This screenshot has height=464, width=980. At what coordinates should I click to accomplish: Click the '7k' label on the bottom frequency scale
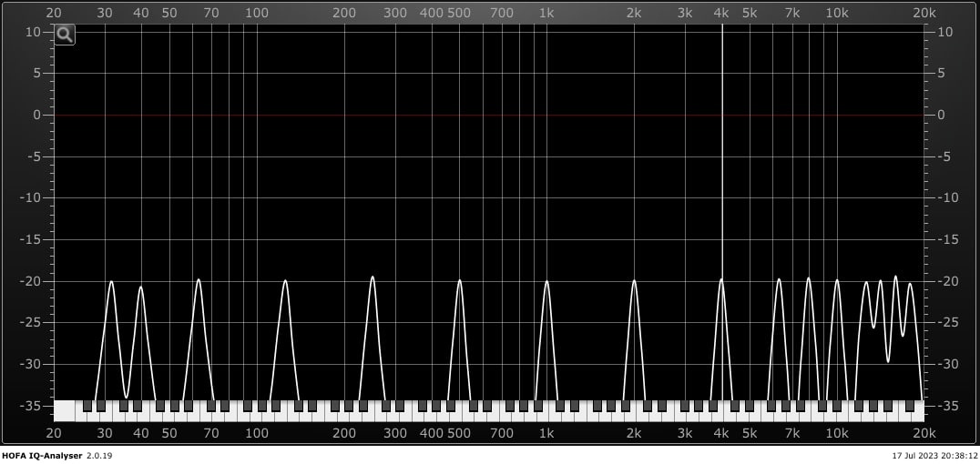coord(792,433)
